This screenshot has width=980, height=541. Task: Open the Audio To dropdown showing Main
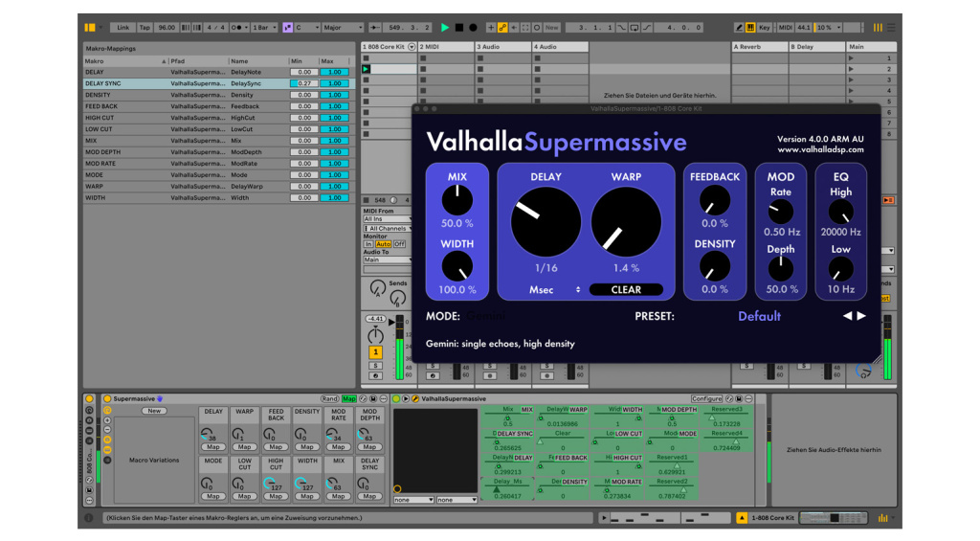[x=388, y=259]
